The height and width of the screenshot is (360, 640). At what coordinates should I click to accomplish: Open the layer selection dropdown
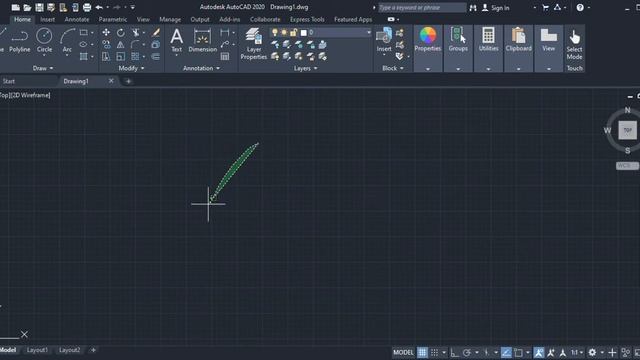pyautogui.click(x=369, y=32)
